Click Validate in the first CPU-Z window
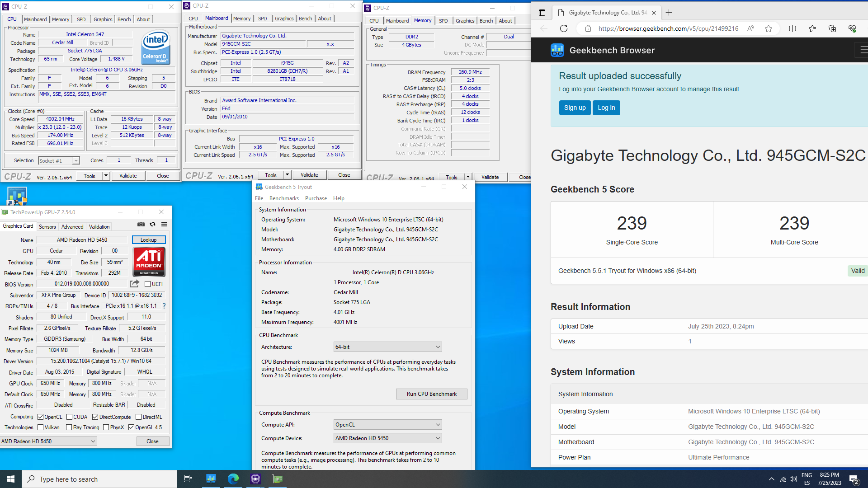Viewport: 868px width, 488px height. (x=128, y=176)
